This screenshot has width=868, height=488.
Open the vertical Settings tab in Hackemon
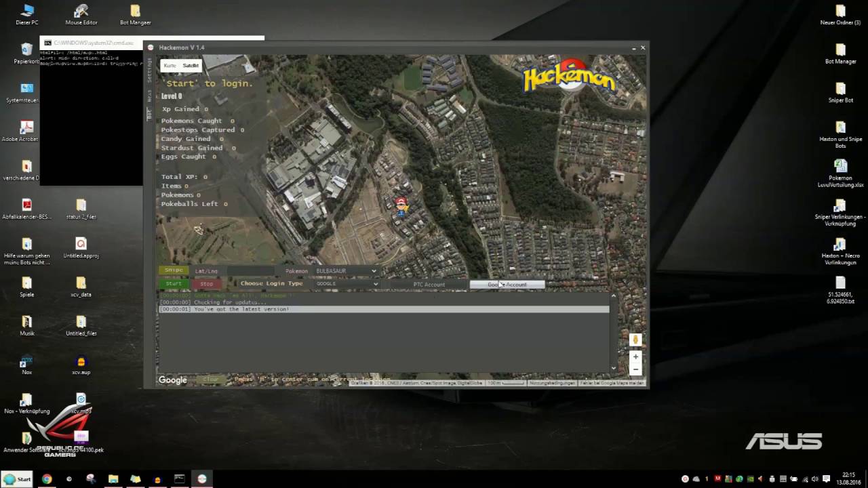pos(150,70)
